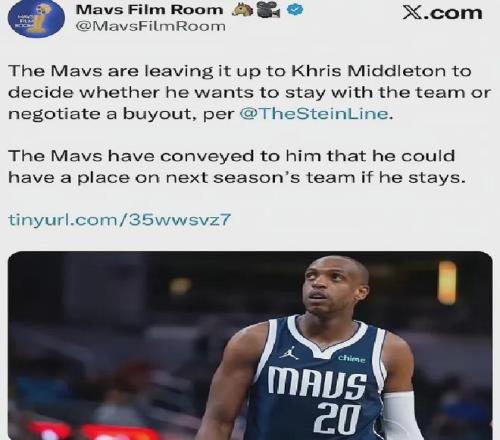This screenshot has width=500, height=440.
Task: Click the horse emoji in display name
Action: 242,10
